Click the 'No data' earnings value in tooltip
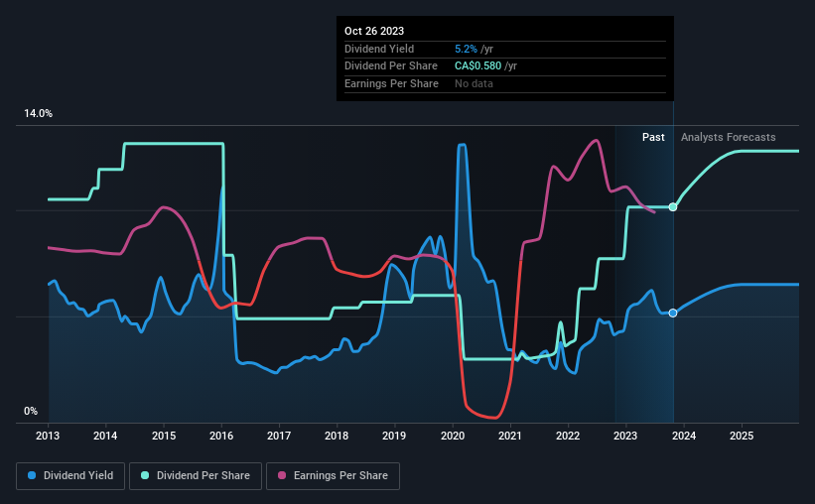The image size is (815, 504). pyautogui.click(x=474, y=83)
